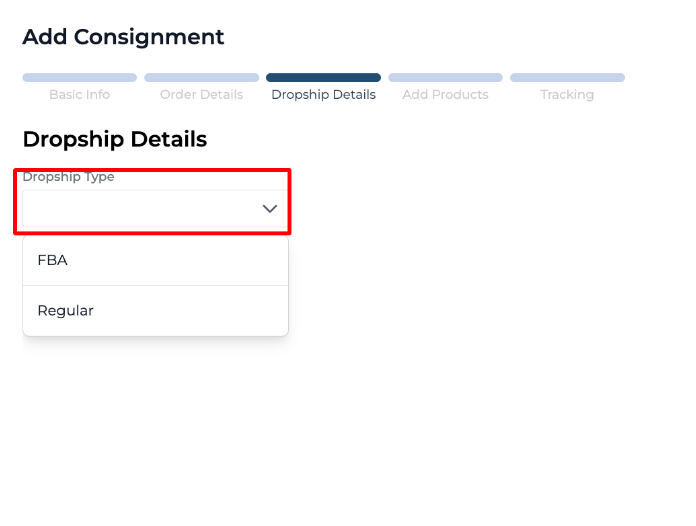Click the progress bar above Basic Info
The height and width of the screenshot is (526, 696).
pyautogui.click(x=80, y=77)
